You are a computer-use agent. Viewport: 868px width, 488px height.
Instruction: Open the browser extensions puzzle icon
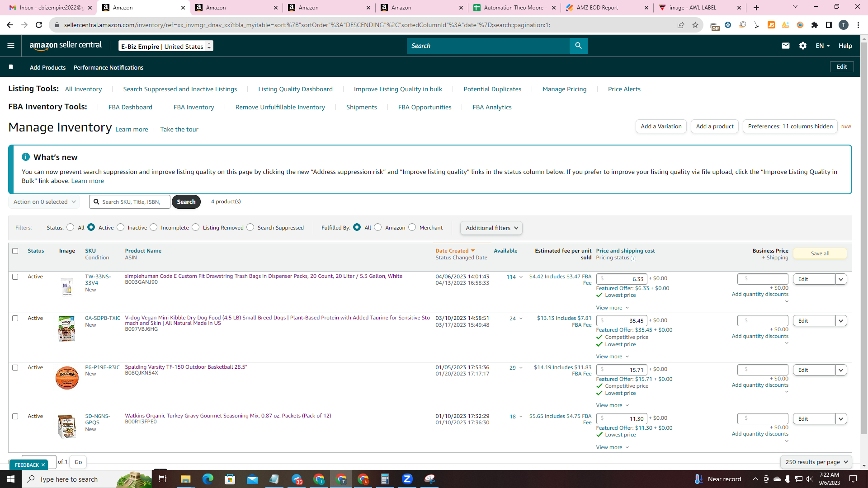815,25
